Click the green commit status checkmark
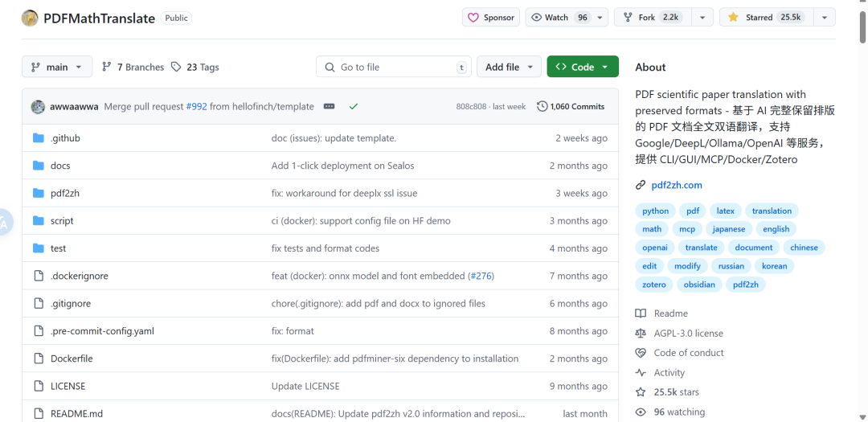 pos(354,106)
